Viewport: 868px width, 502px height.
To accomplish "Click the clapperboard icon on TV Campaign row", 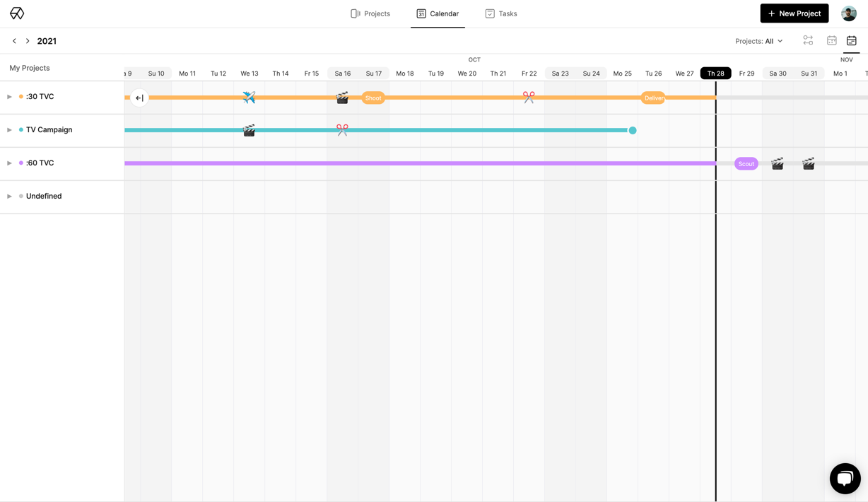I will point(249,130).
